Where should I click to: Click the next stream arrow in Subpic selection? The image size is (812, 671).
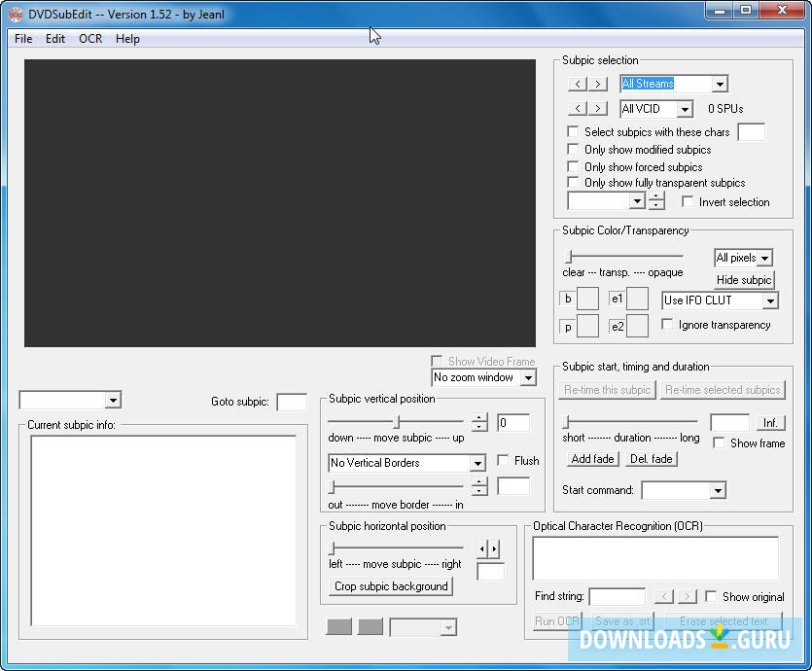click(597, 84)
